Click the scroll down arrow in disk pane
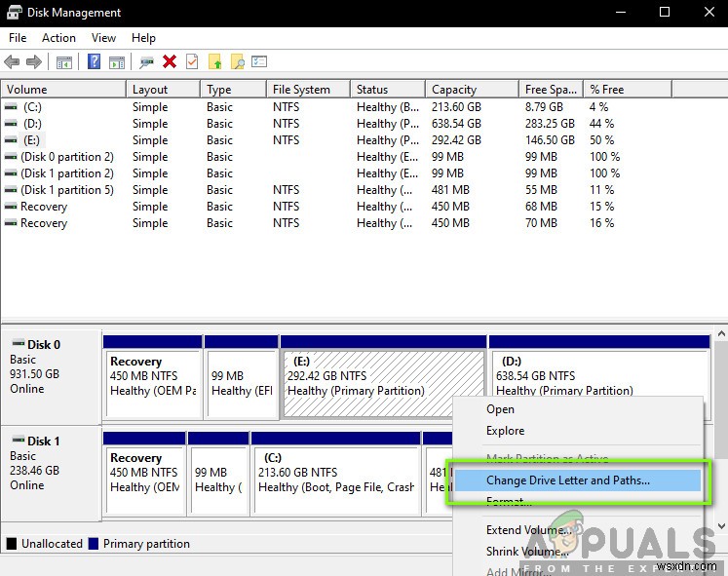This screenshot has height=576, width=728. click(721, 526)
